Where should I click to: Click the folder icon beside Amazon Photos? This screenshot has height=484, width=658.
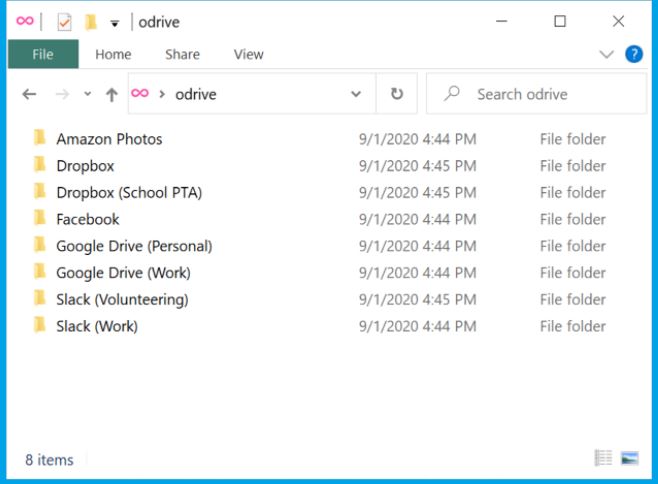click(39, 137)
